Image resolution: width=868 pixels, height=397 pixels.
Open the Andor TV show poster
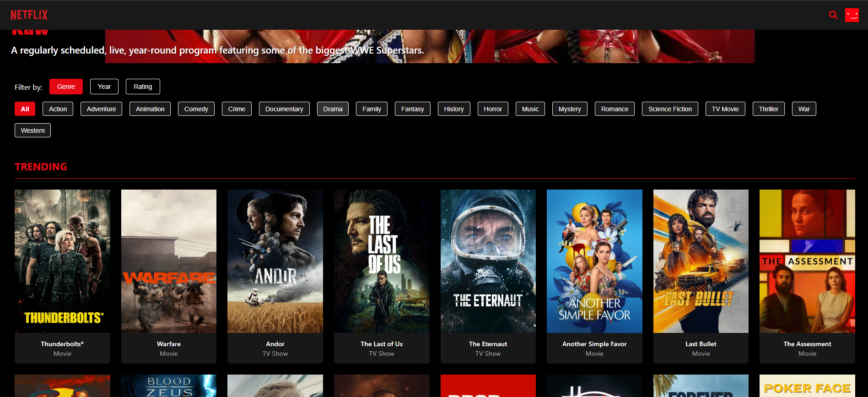pyautogui.click(x=275, y=261)
